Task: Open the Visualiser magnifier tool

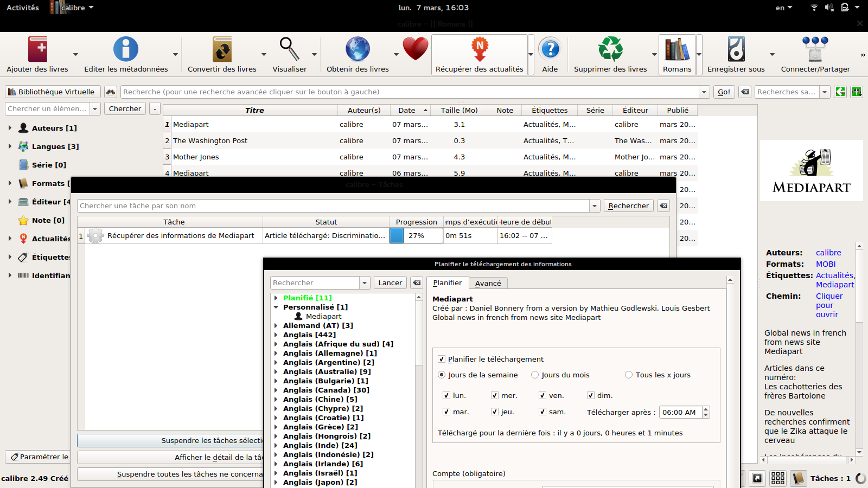Action: click(x=290, y=49)
